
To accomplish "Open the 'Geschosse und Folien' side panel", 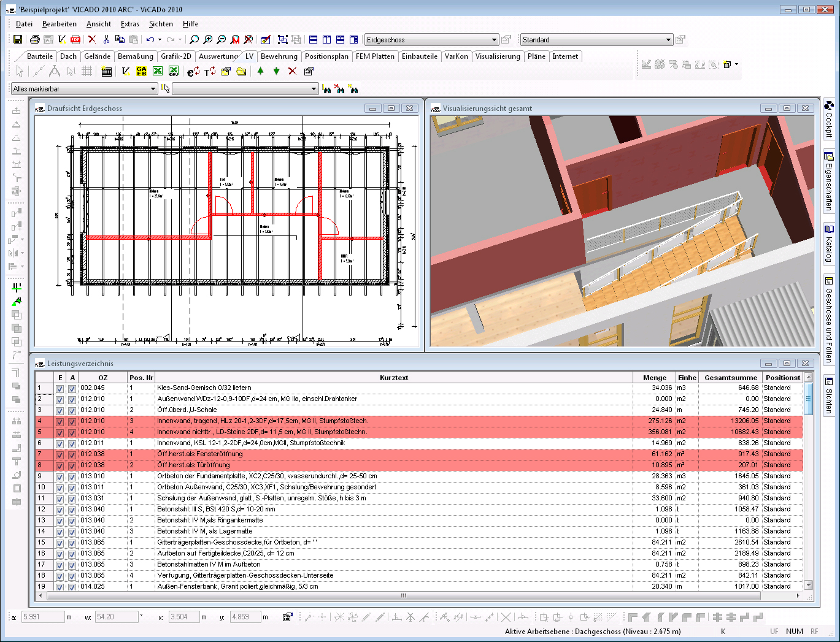I will [x=829, y=319].
